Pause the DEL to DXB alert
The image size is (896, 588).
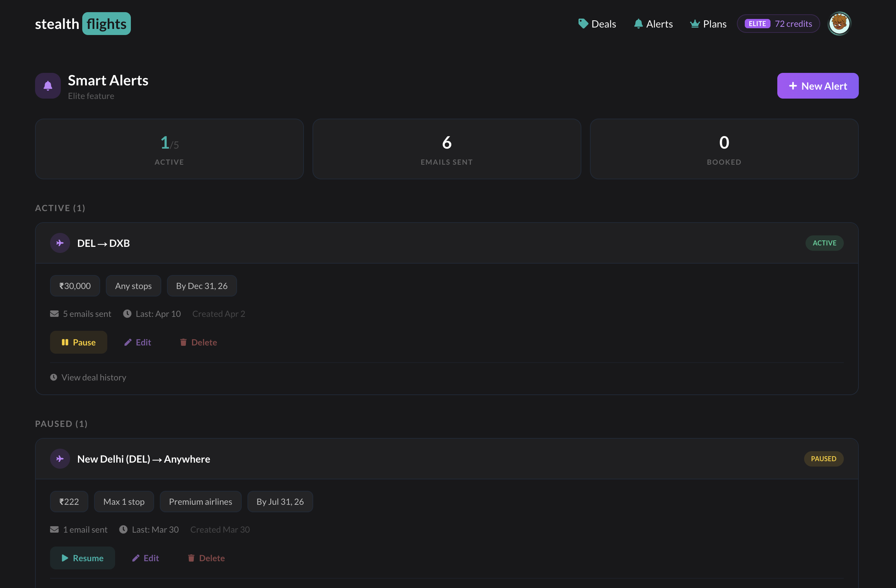click(x=78, y=342)
